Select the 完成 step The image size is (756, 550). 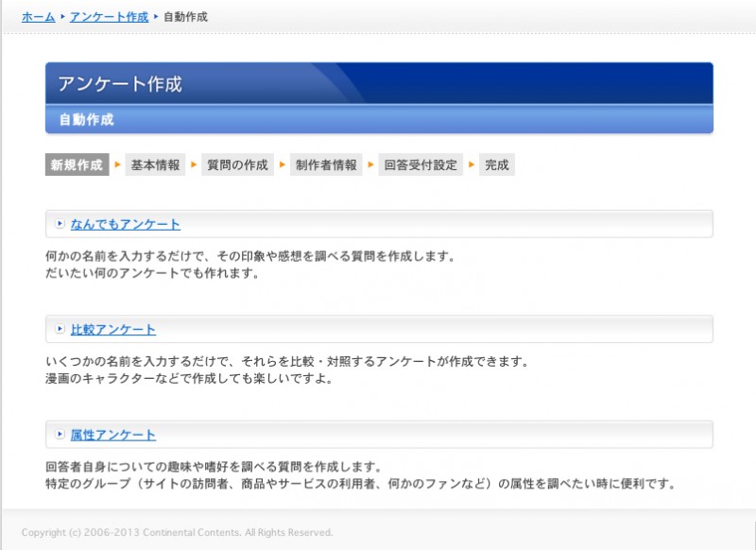(x=497, y=164)
